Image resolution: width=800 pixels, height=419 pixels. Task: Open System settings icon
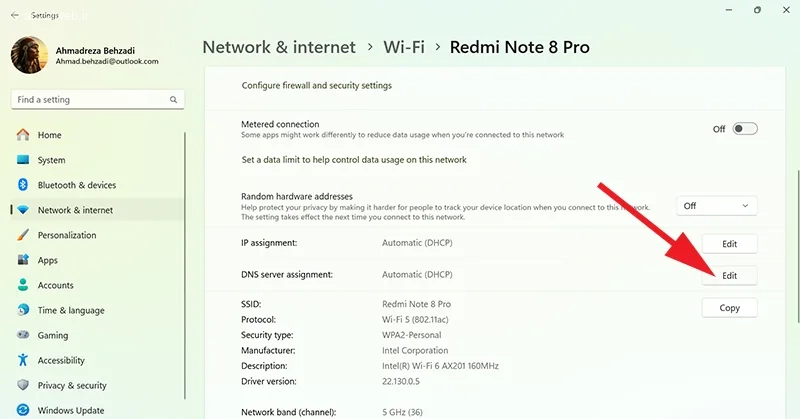coord(23,160)
